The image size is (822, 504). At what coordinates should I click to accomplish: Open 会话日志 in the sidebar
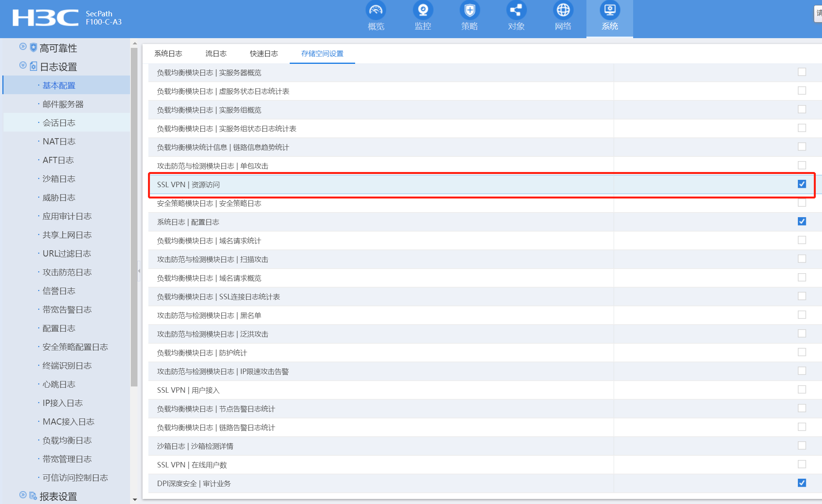tap(59, 123)
